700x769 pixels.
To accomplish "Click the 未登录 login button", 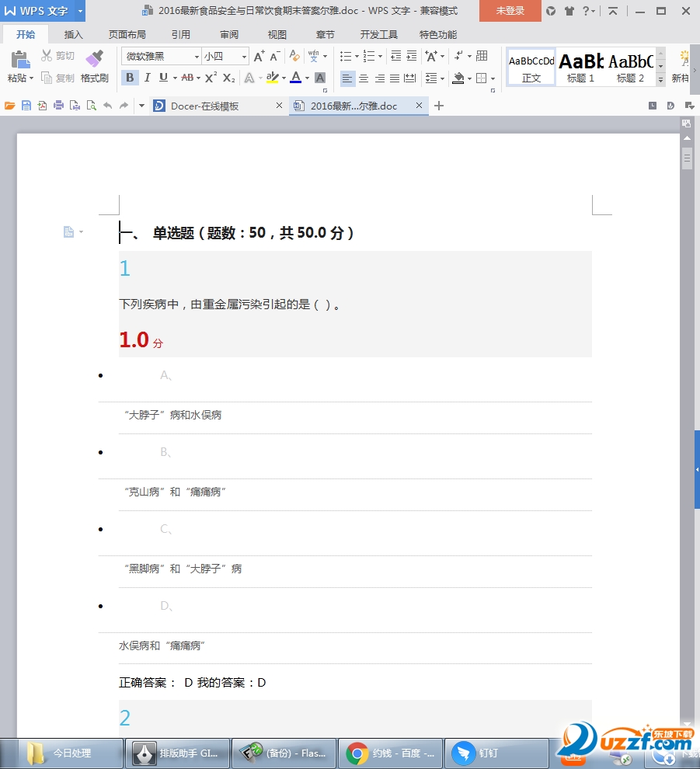I will (x=510, y=11).
